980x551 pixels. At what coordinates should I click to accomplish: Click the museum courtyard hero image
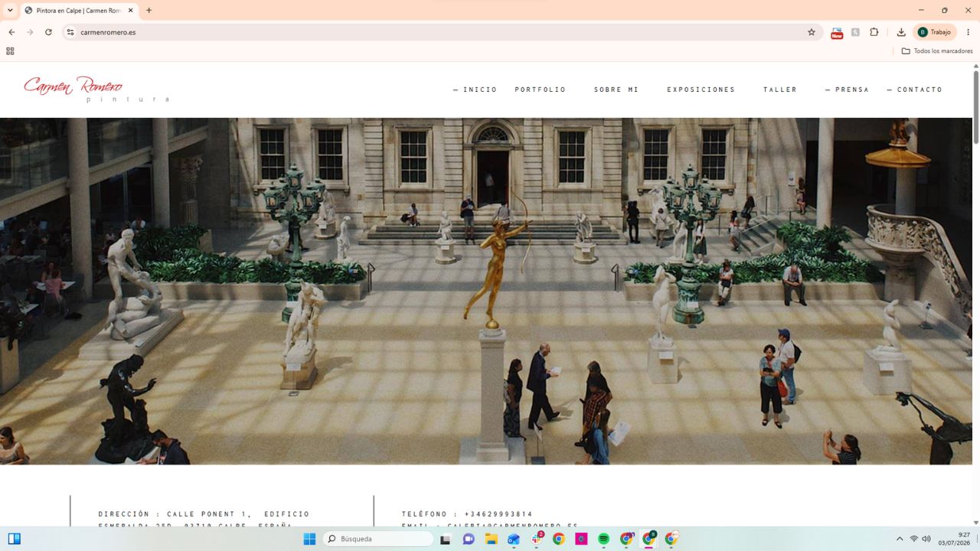(x=486, y=291)
